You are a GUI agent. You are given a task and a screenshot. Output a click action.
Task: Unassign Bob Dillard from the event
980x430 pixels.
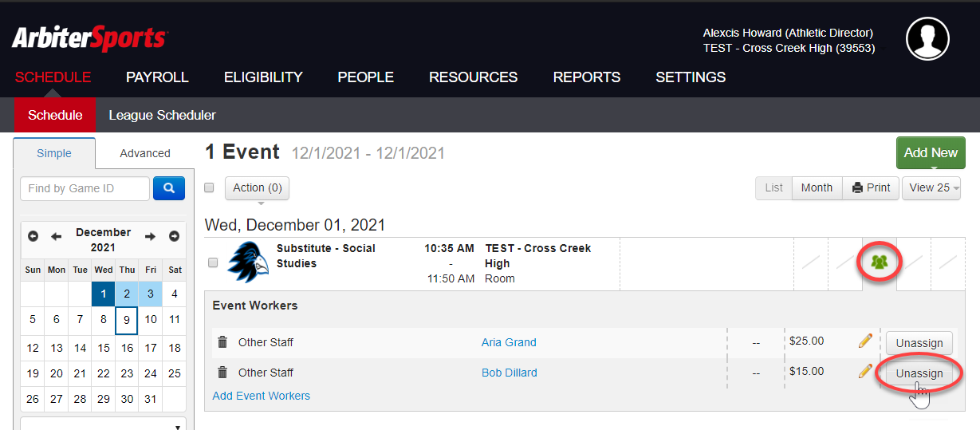pyautogui.click(x=919, y=373)
